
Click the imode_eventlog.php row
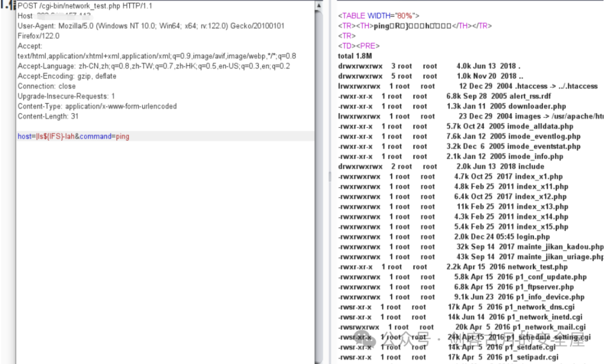click(459, 136)
